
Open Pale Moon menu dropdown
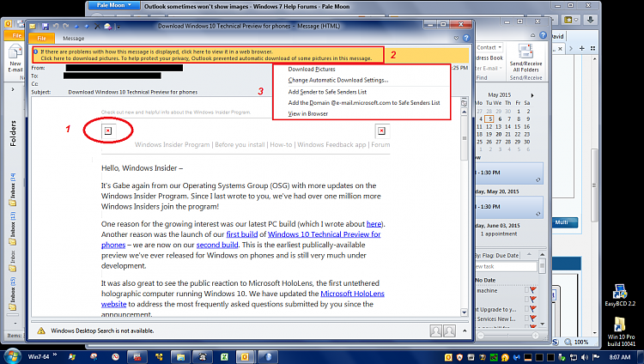click(114, 5)
